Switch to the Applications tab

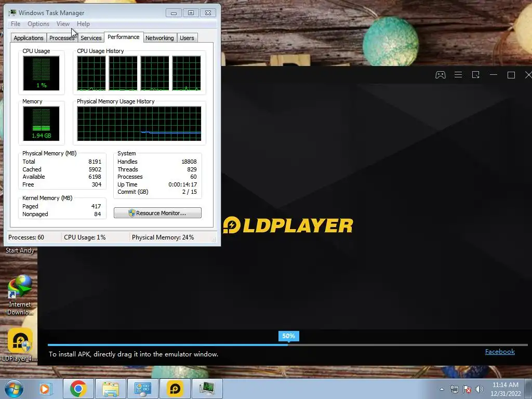pyautogui.click(x=29, y=38)
